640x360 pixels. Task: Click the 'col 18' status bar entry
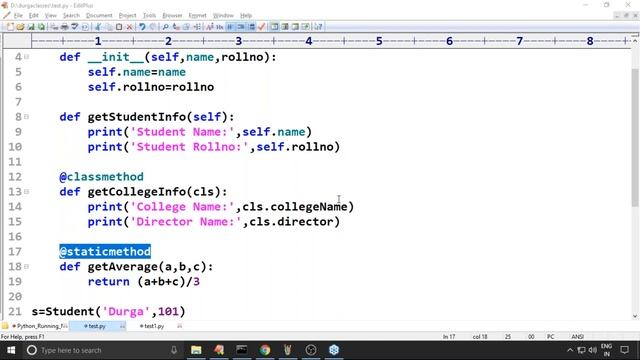click(x=480, y=337)
